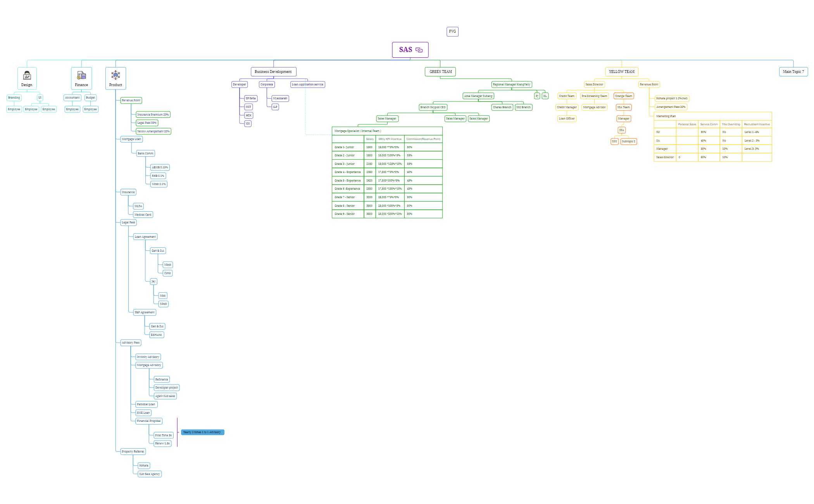This screenshot has width=814, height=504.
Task: Click the Mortgage Specialist (Internal Team) table header
Action: click(x=358, y=131)
